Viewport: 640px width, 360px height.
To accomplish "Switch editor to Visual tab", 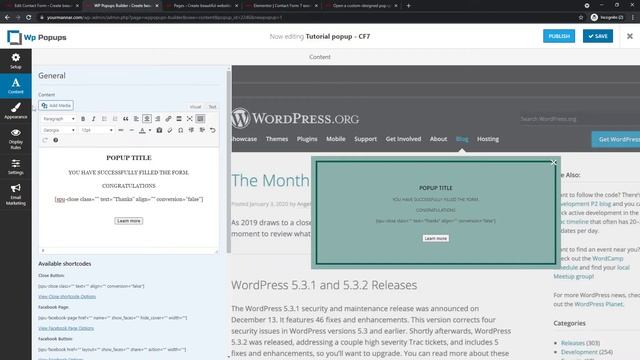I will pos(196,107).
